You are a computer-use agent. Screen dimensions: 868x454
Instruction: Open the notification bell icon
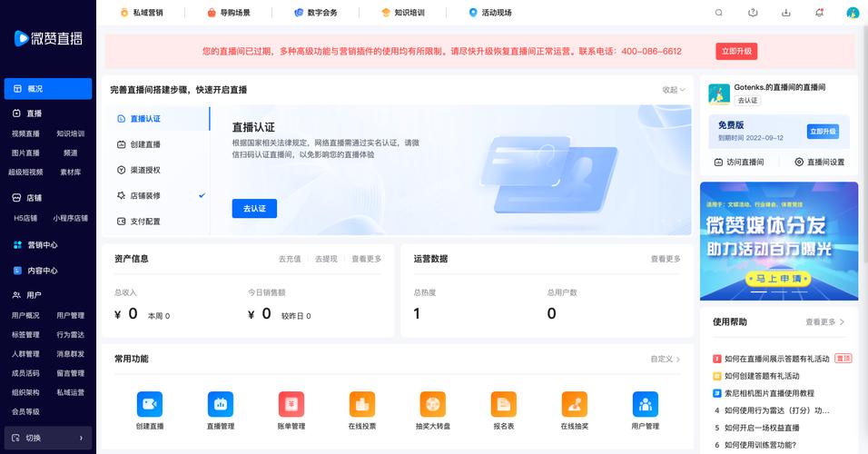pyautogui.click(x=819, y=12)
